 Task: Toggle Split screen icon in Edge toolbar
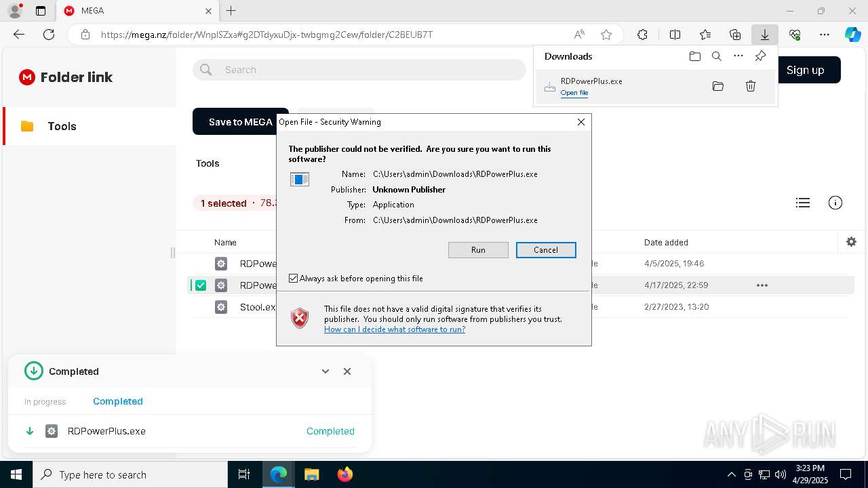pos(675,35)
